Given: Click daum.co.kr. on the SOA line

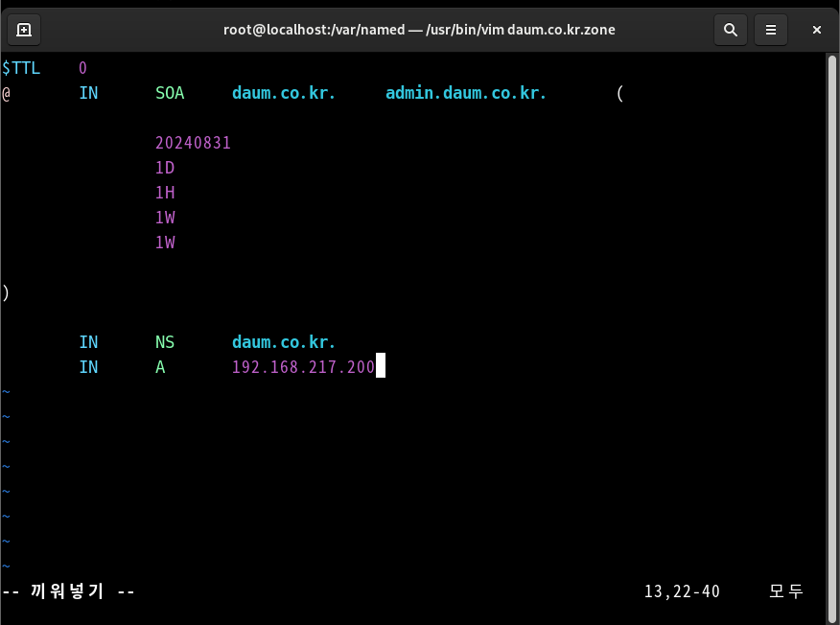Looking at the screenshot, I should pyautogui.click(x=284, y=93).
